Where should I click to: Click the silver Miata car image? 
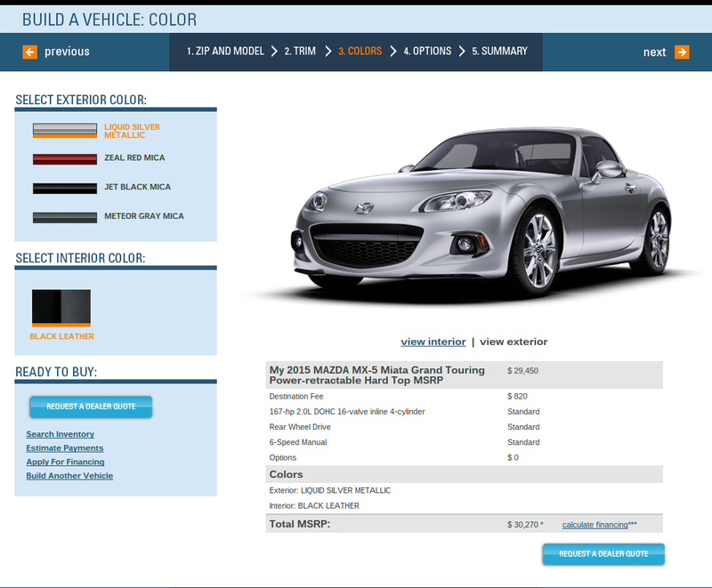(481, 213)
